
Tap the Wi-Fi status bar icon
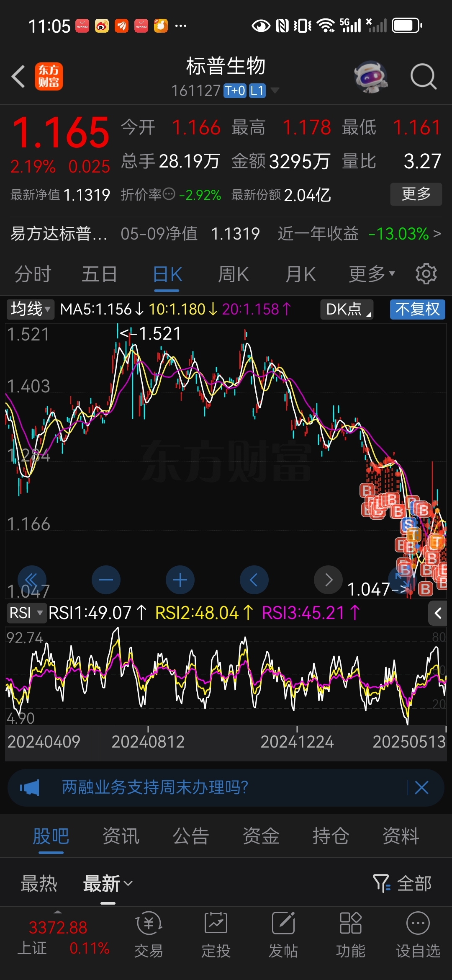(326, 26)
